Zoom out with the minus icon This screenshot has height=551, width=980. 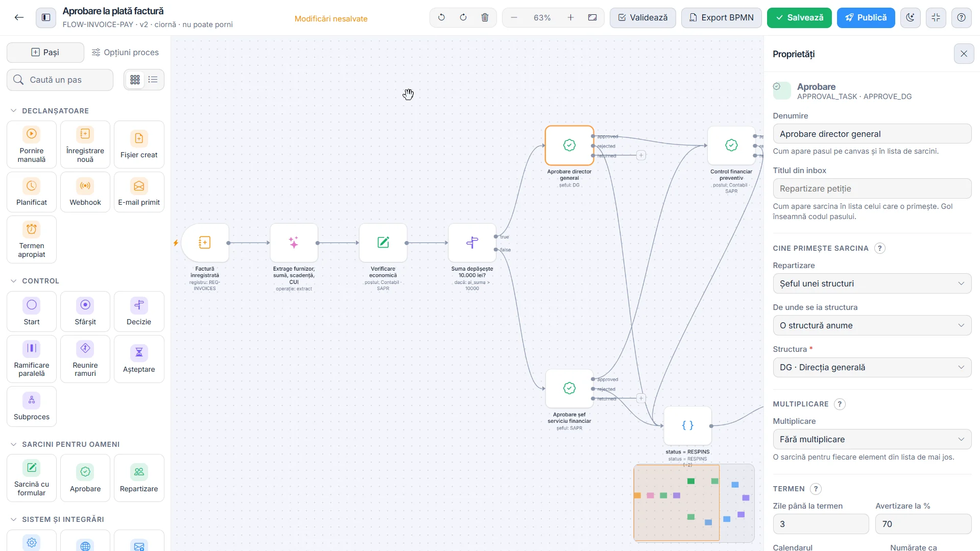click(x=514, y=17)
